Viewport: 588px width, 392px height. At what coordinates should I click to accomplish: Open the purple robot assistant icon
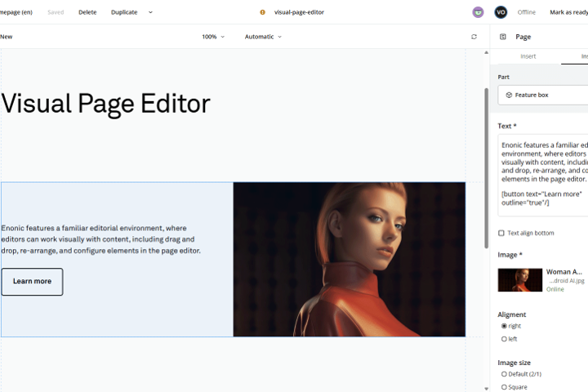(478, 12)
